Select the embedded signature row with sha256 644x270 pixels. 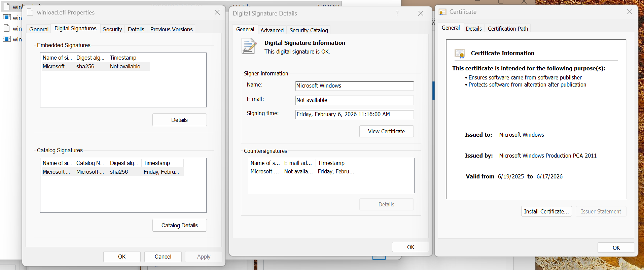tap(95, 66)
